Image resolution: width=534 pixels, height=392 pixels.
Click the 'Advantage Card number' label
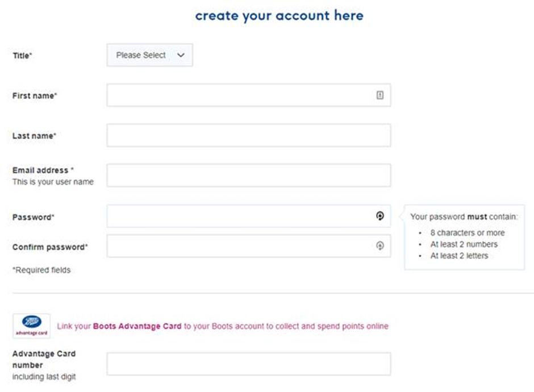[44, 359]
